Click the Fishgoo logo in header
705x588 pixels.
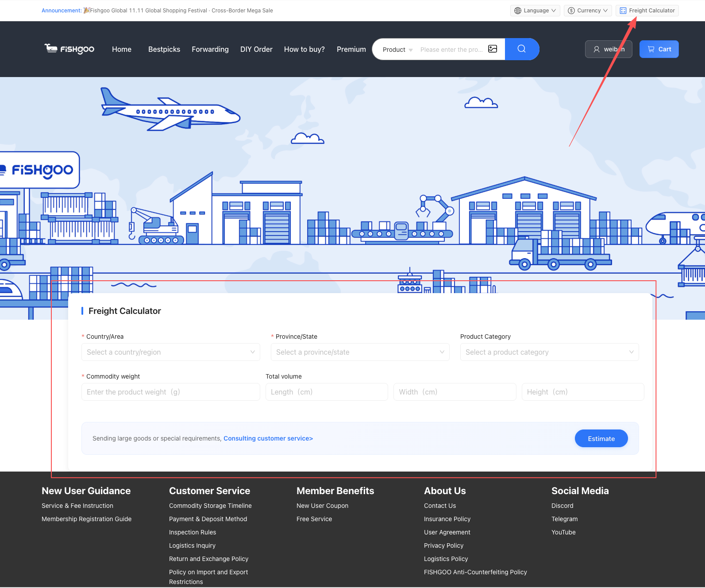pos(69,49)
